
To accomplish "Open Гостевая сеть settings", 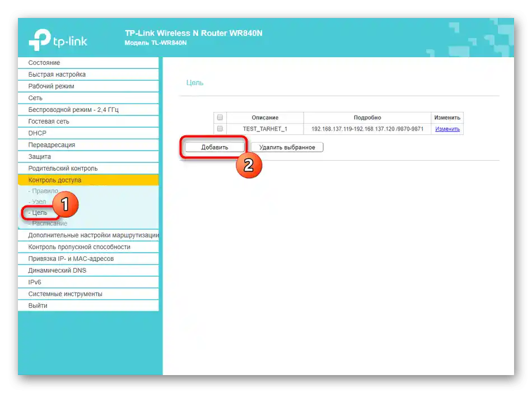I will click(x=88, y=121).
